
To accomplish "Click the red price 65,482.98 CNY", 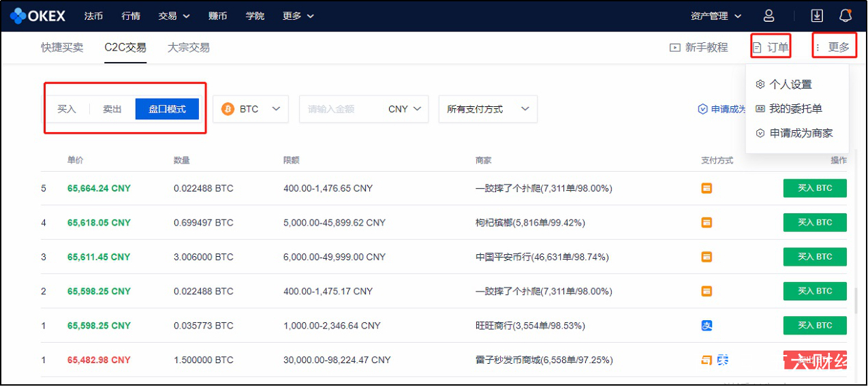I will click(x=99, y=360).
